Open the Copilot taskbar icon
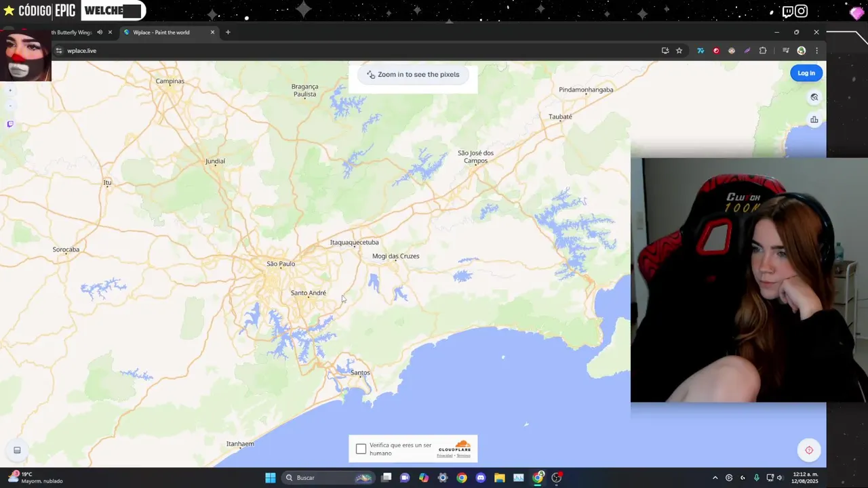868x488 pixels. point(424,478)
